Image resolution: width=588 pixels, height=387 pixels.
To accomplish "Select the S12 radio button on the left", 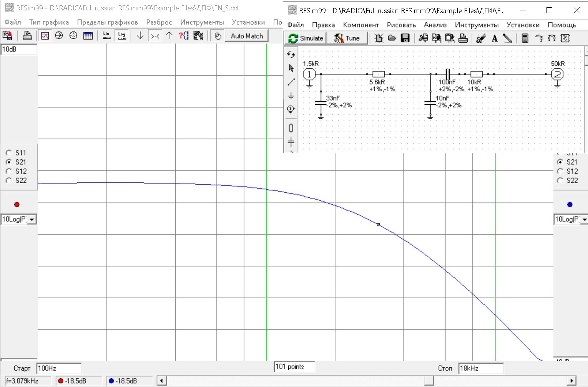I will click(9, 171).
